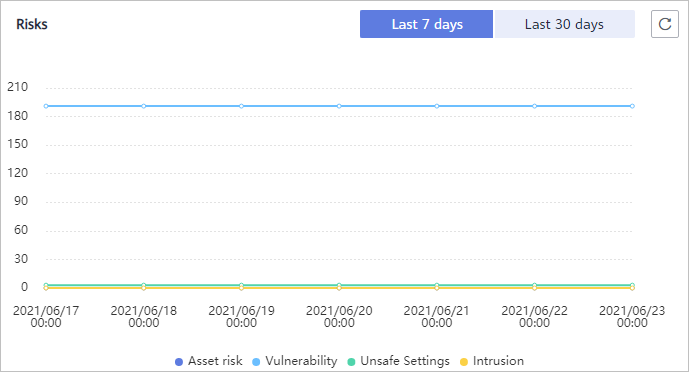Toggle Unsafe Settings legend green dot
This screenshot has height=372, width=689.
pos(351,362)
